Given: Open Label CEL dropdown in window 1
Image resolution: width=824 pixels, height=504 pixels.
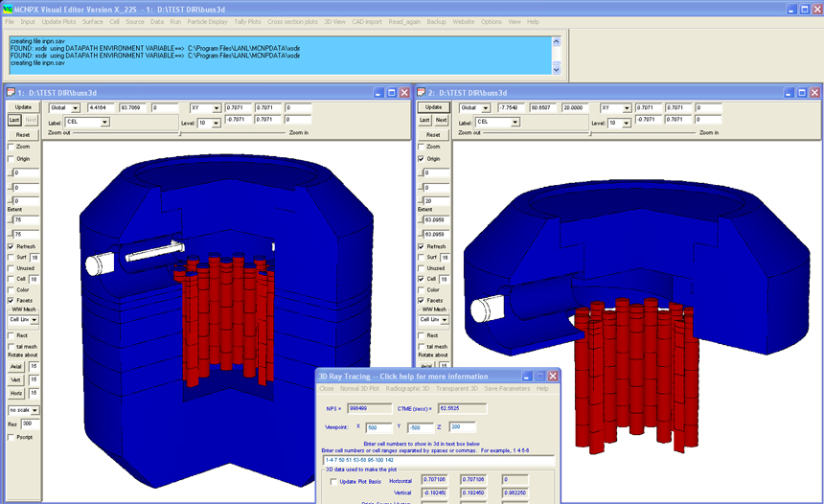Looking at the screenshot, I should pos(104,122).
